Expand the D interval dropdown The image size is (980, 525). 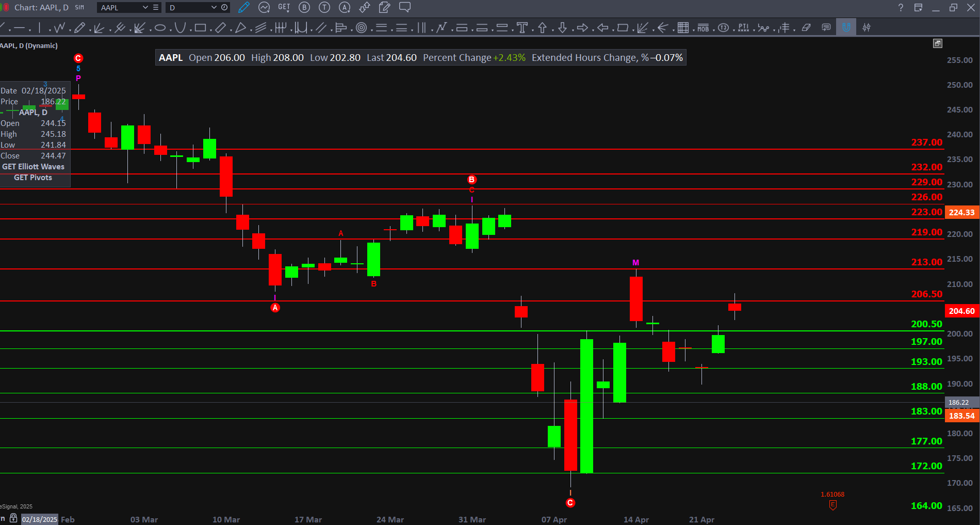pyautogui.click(x=214, y=7)
